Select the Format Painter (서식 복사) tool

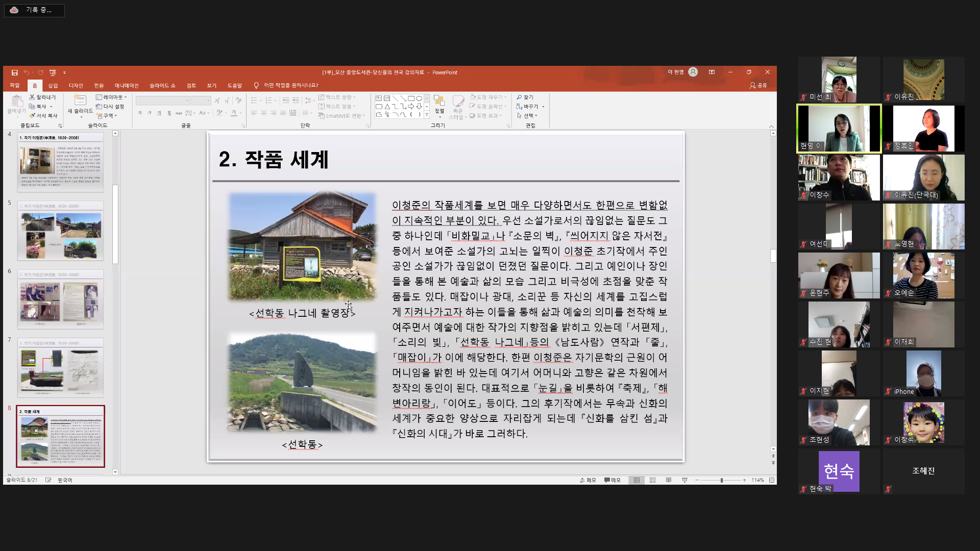click(x=43, y=116)
